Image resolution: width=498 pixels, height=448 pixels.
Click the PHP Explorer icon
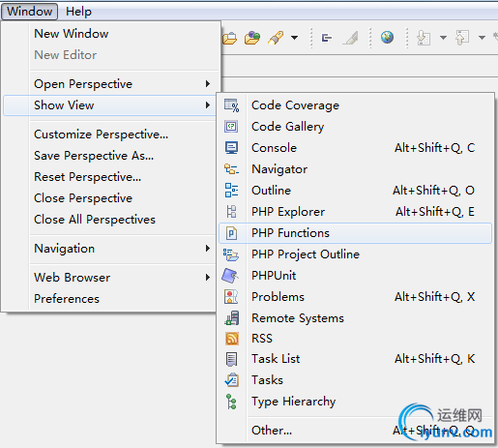[231, 212]
